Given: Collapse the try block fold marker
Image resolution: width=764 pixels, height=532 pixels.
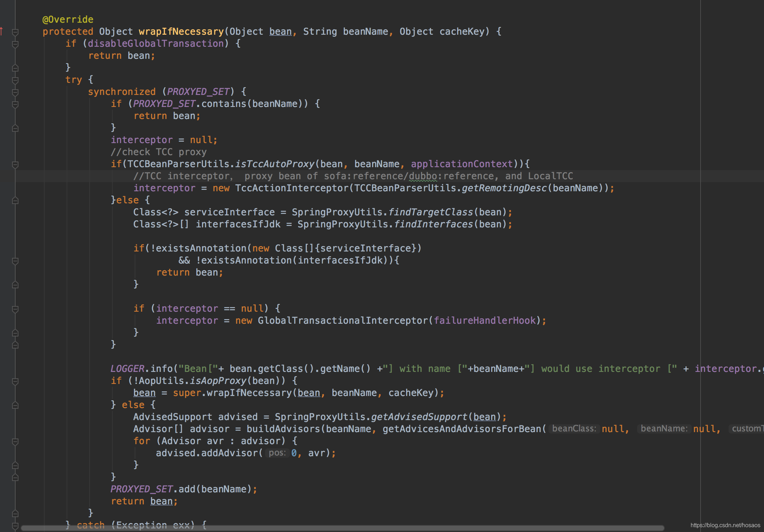Looking at the screenshot, I should [15, 80].
